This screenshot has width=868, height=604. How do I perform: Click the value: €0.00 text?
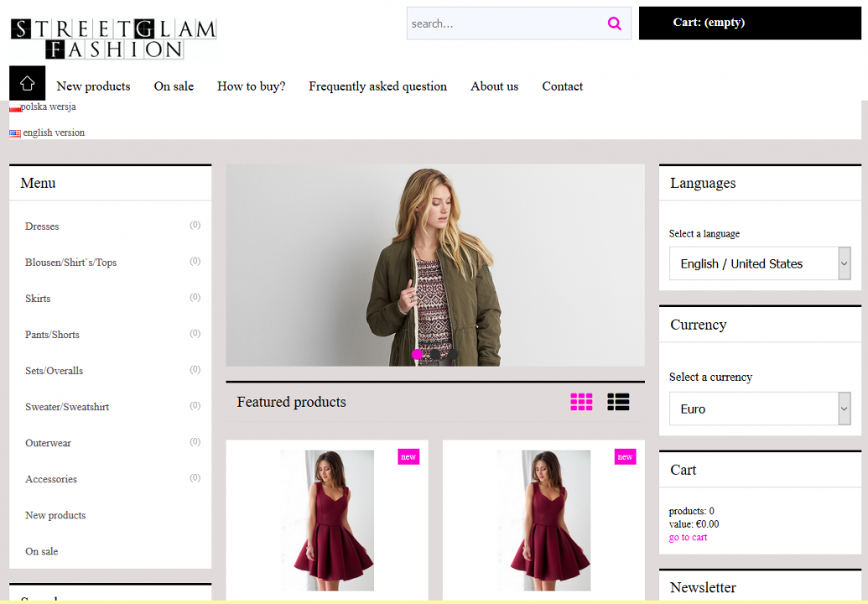tap(694, 523)
